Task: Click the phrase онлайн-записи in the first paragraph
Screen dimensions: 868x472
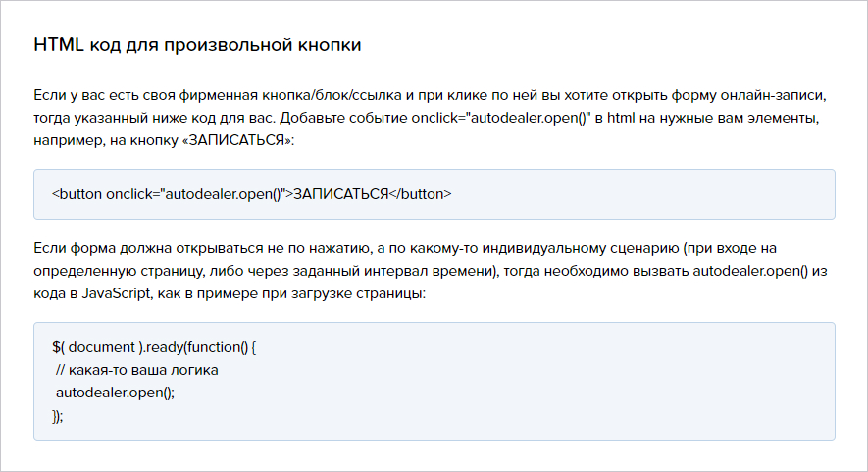Action: click(773, 95)
